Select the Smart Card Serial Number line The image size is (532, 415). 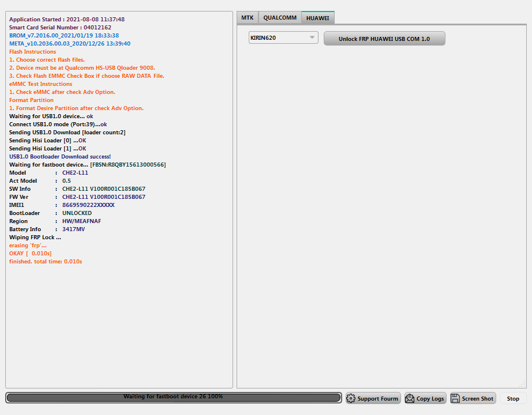[x=60, y=28]
